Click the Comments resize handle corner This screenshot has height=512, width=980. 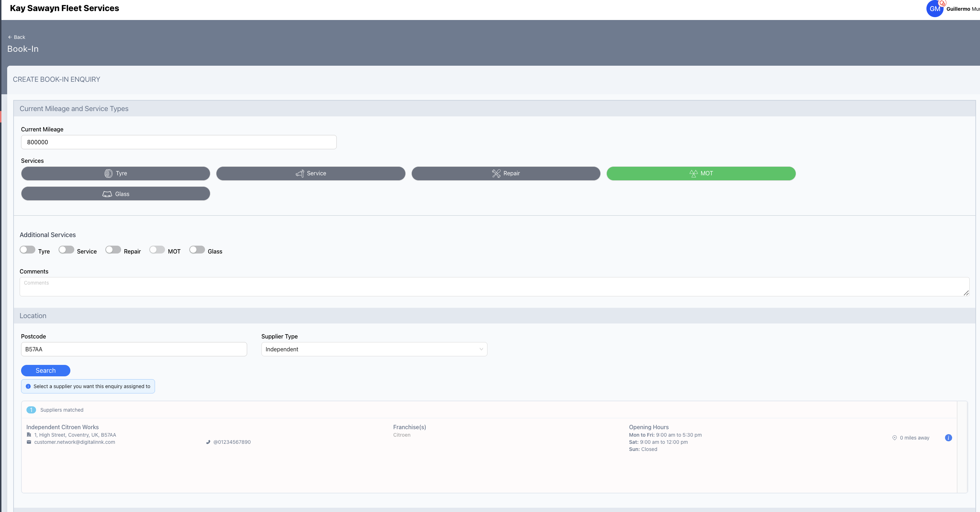pos(966,293)
